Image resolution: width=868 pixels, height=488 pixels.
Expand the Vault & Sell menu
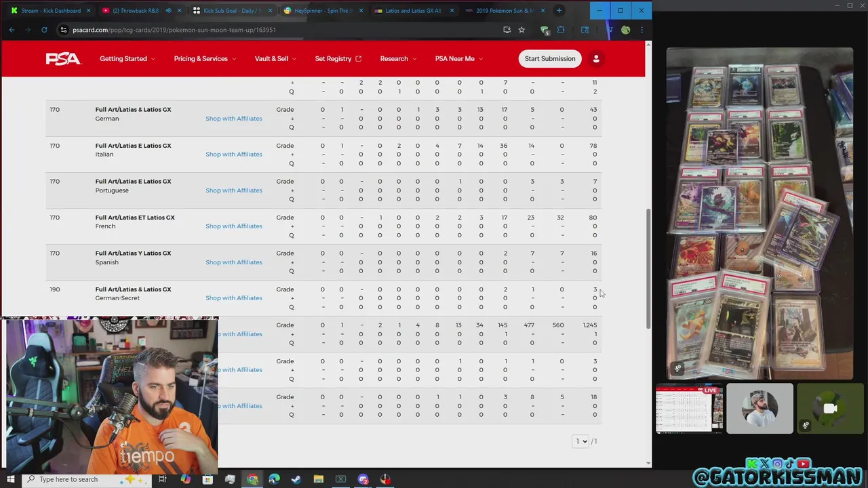click(x=275, y=59)
